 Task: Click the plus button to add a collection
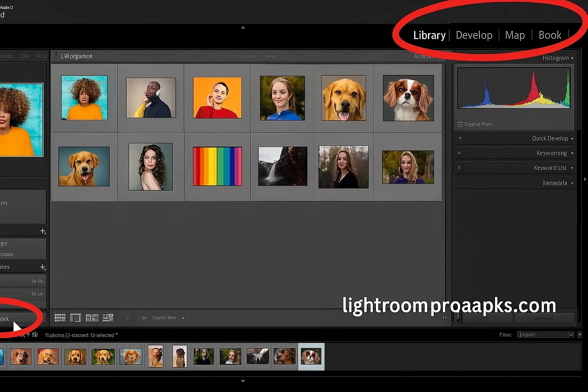tap(43, 231)
